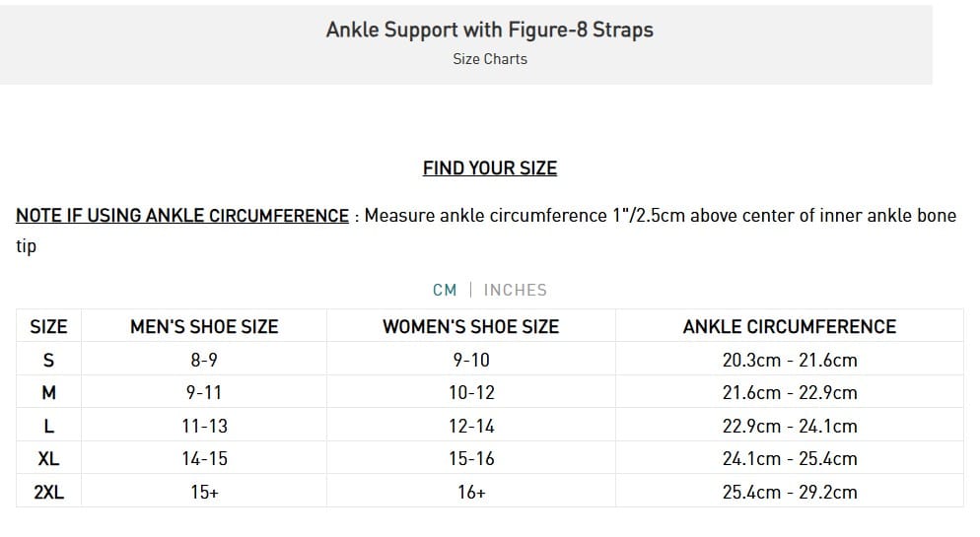Click the MEN'S SHOE SIZE column header
The image size is (980, 537).
click(204, 327)
